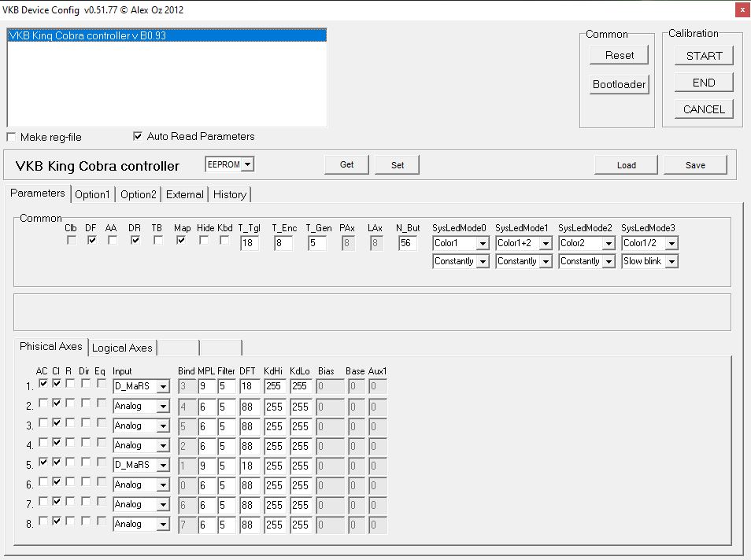
Task: Toggle the AA checkbox
Action: (113, 240)
